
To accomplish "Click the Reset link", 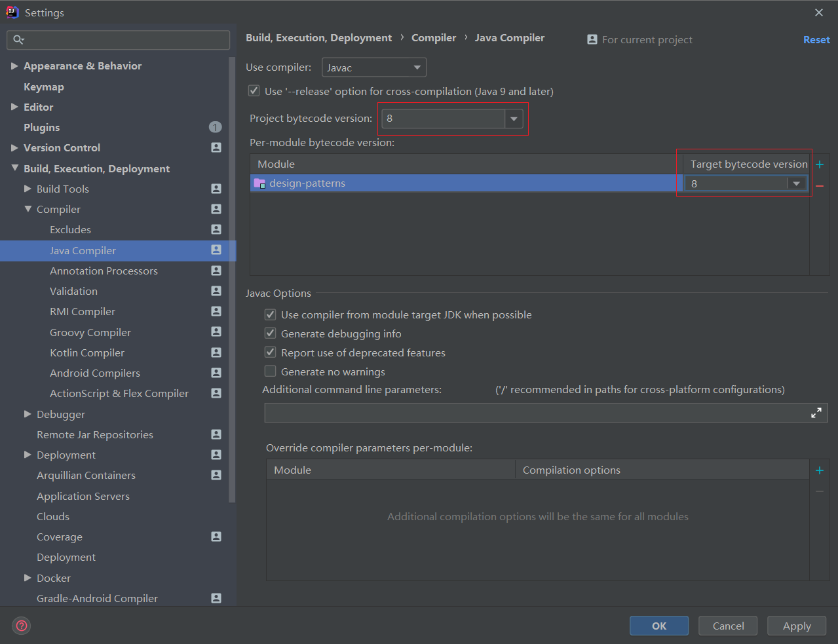I will click(816, 40).
